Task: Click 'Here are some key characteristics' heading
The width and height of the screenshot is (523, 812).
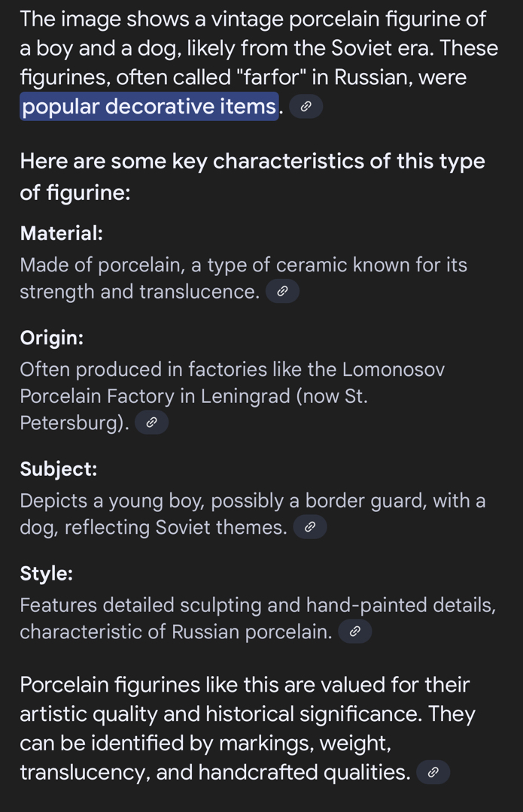Action: (252, 177)
